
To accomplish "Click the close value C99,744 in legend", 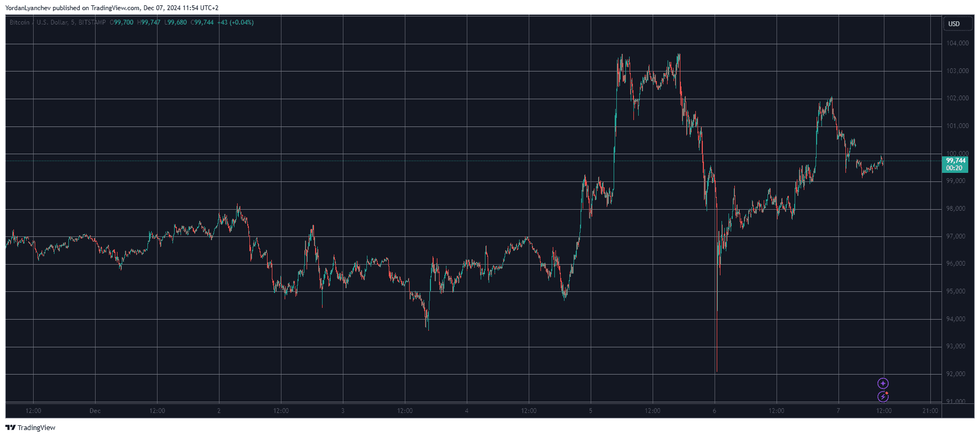I will point(202,22).
